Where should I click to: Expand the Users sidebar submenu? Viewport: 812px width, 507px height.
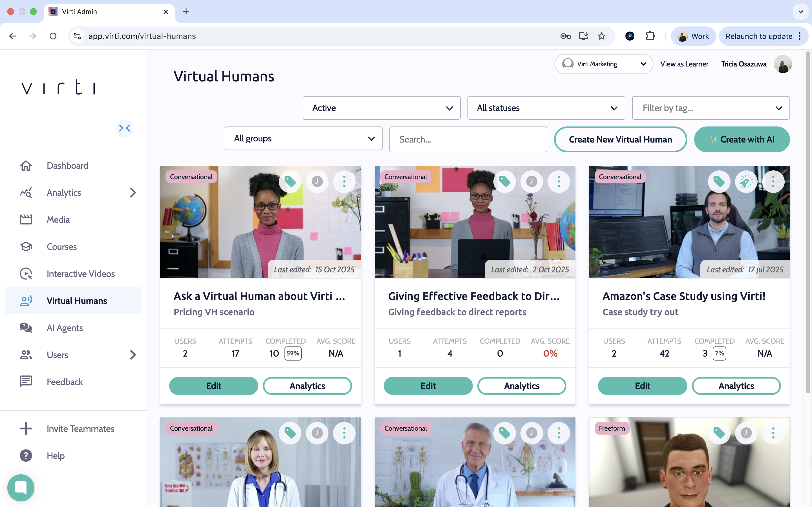(133, 355)
